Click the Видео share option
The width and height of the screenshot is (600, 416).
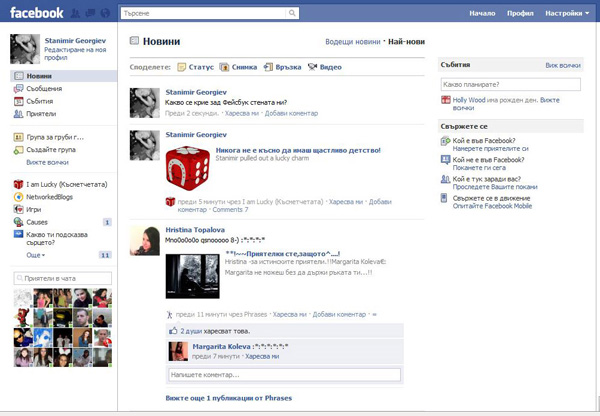(x=325, y=67)
